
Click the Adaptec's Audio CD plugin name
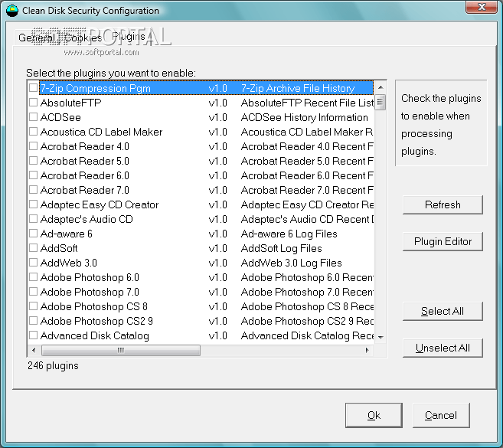tap(87, 220)
